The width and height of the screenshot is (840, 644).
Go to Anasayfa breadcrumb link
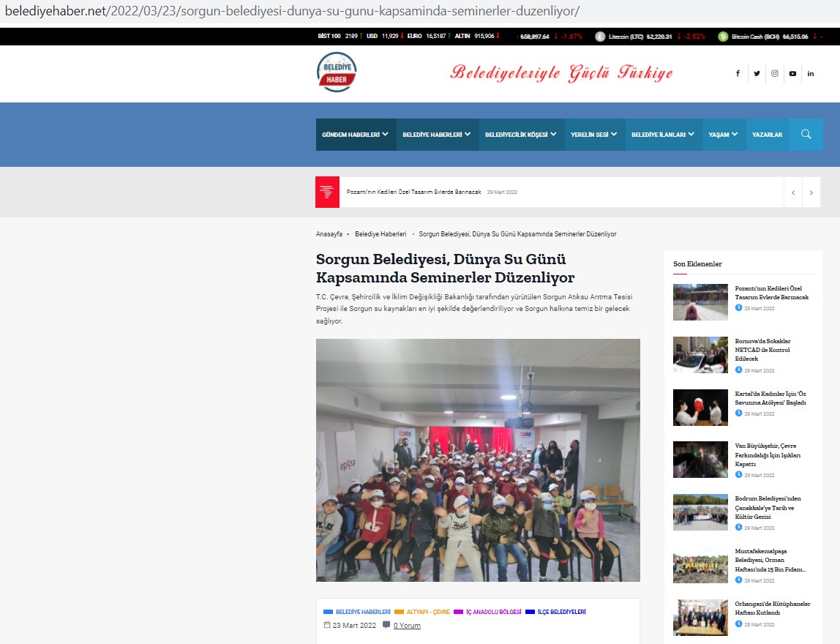[329, 234]
